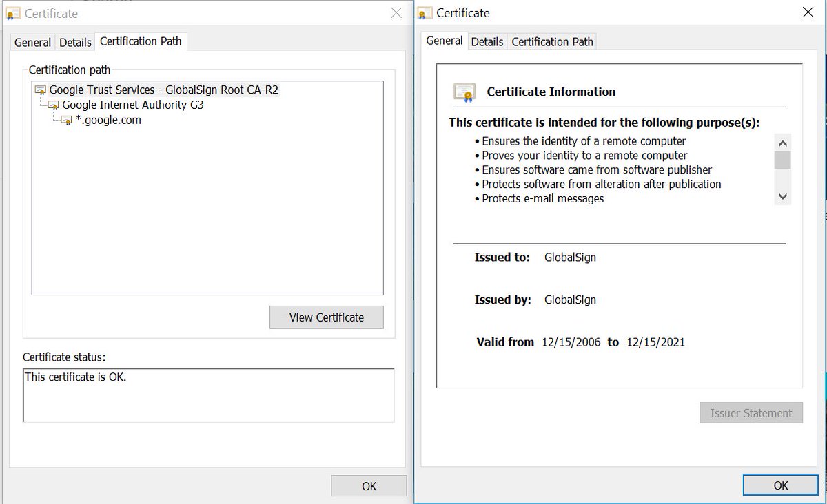Select General tab in right Certificate window

coord(445,41)
